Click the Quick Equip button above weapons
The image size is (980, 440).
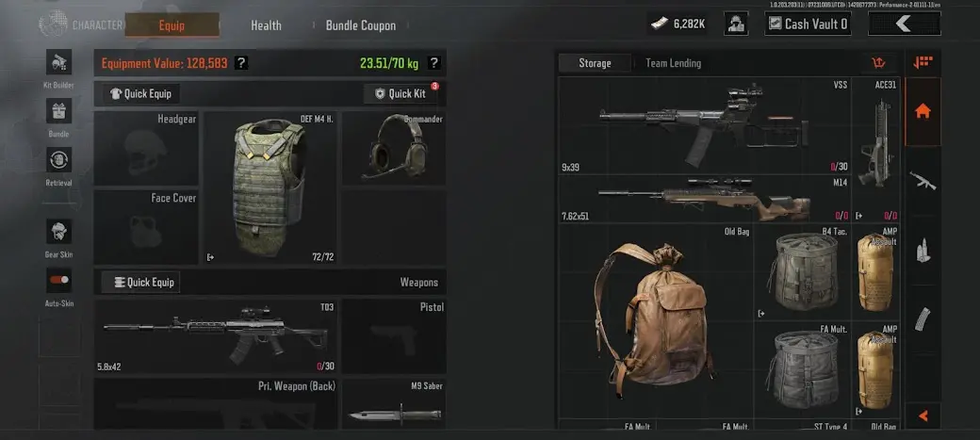(x=140, y=283)
